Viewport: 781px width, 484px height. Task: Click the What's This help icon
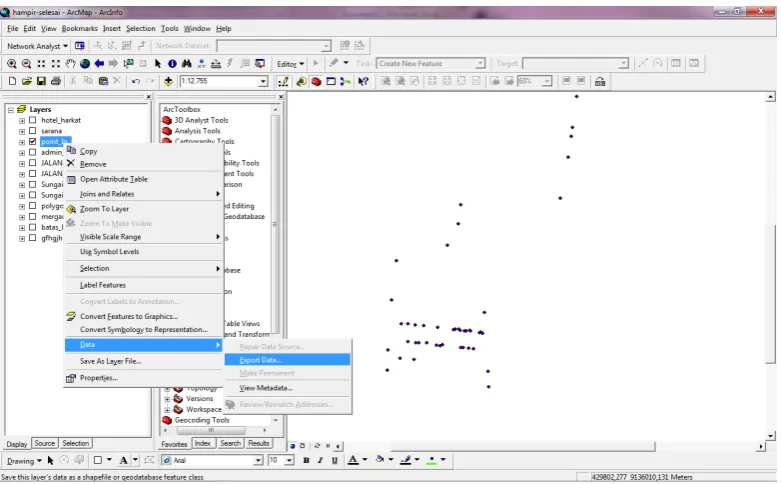363,82
